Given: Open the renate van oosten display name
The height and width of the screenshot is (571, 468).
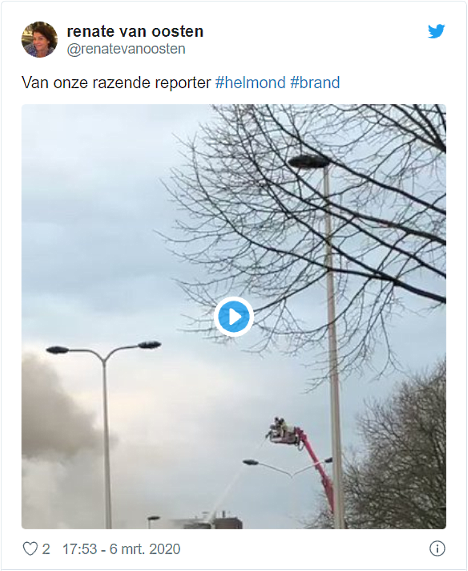Looking at the screenshot, I should point(135,31).
